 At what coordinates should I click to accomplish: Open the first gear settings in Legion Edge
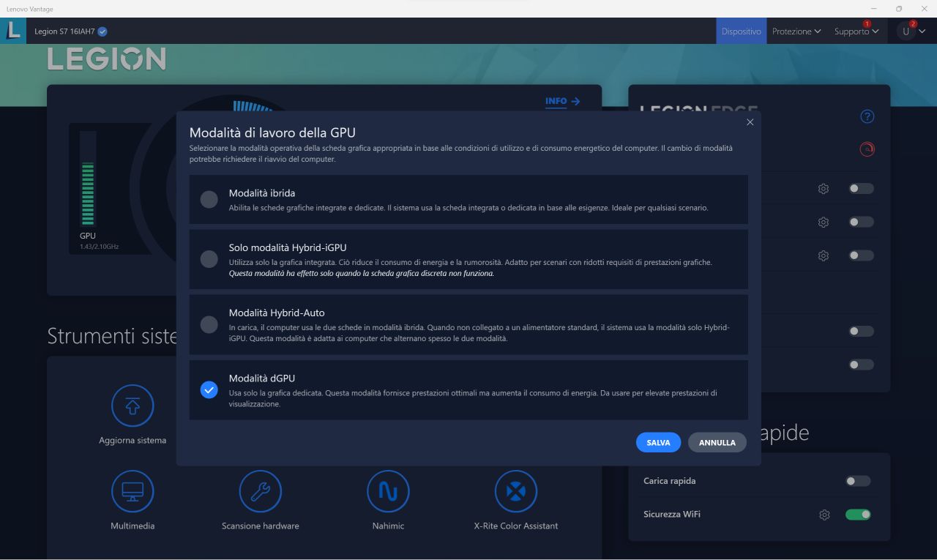pyautogui.click(x=824, y=189)
